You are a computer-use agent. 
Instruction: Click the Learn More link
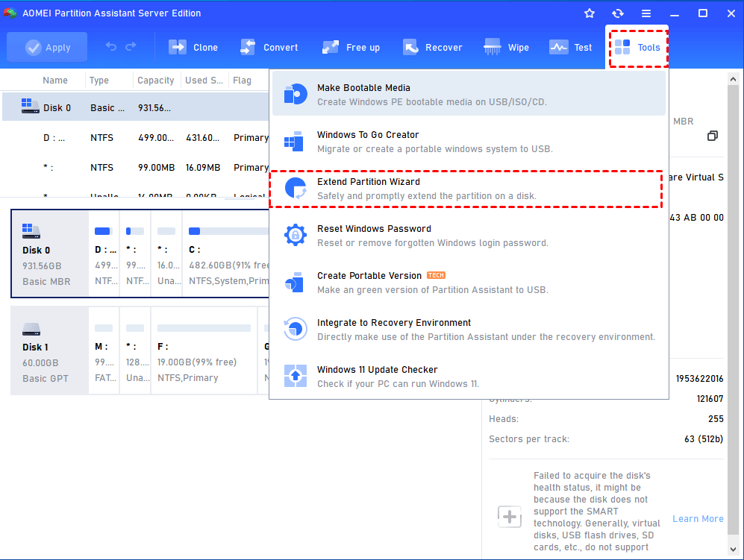(x=698, y=518)
